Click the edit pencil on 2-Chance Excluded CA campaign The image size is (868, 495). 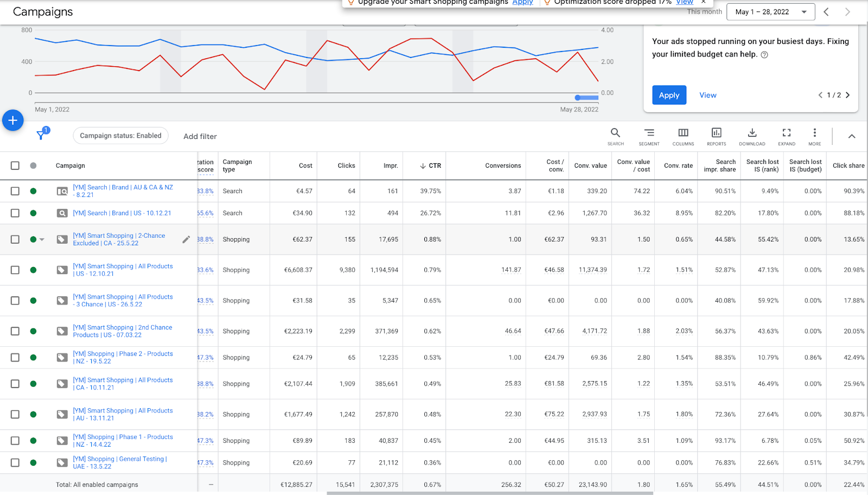click(186, 239)
